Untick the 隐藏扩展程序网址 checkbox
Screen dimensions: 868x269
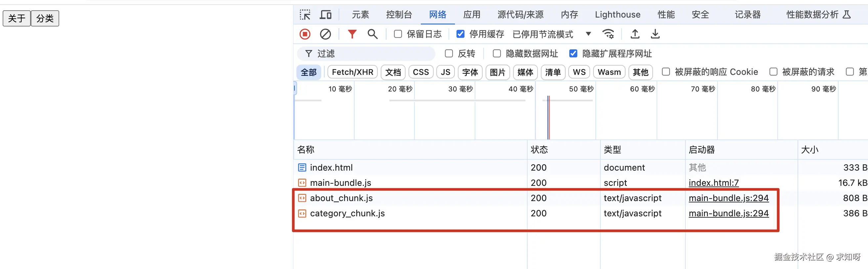pyautogui.click(x=573, y=53)
